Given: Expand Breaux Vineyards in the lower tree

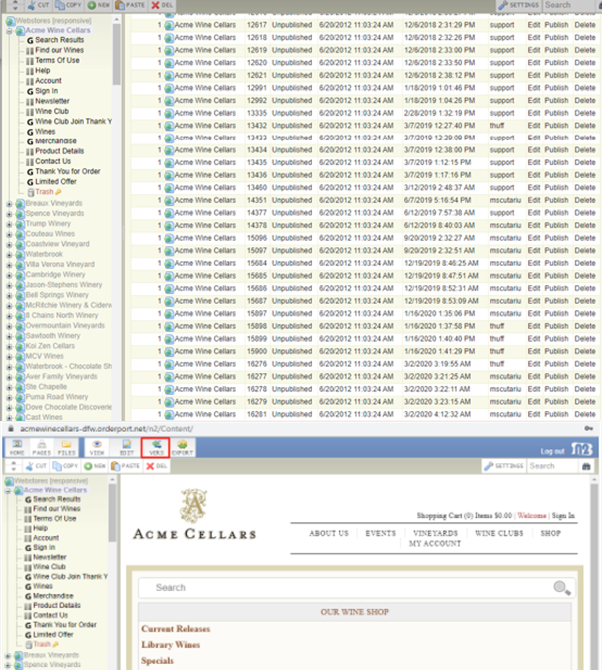Looking at the screenshot, I should click(x=8, y=655).
